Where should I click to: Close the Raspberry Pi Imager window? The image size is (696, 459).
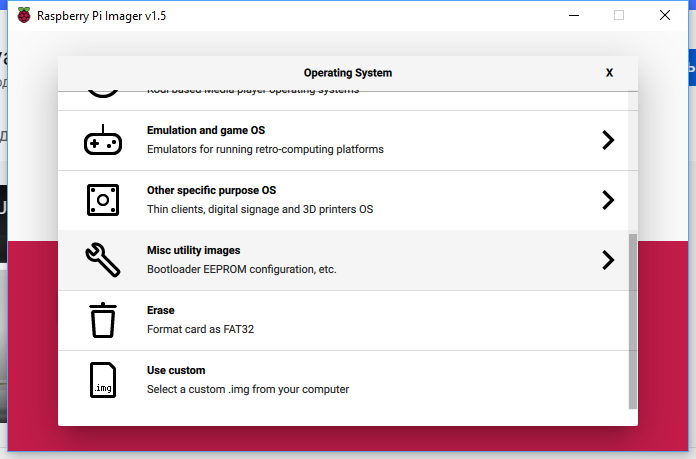tap(664, 16)
